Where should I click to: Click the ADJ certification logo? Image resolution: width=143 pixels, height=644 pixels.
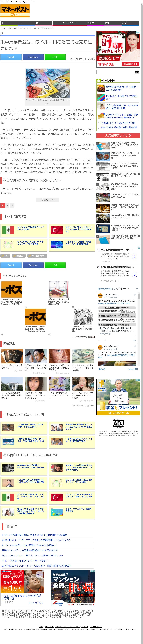click(118, 424)
